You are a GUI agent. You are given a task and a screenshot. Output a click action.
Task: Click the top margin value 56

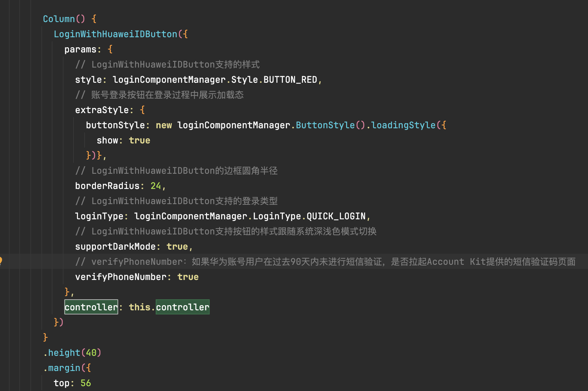(86, 383)
